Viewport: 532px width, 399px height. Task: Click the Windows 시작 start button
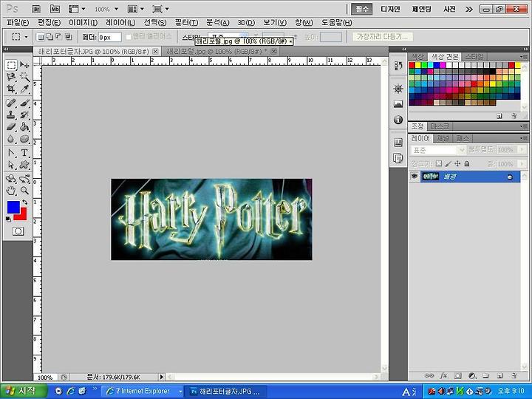pos(24,391)
